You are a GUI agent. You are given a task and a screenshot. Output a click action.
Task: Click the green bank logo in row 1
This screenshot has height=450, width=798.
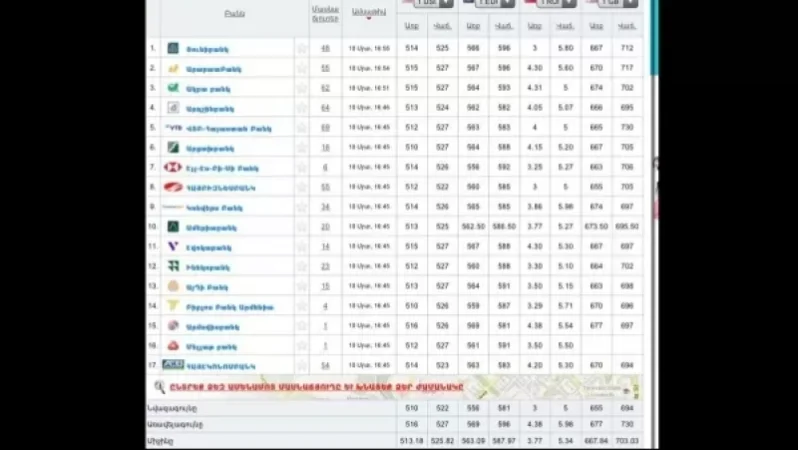click(x=173, y=48)
